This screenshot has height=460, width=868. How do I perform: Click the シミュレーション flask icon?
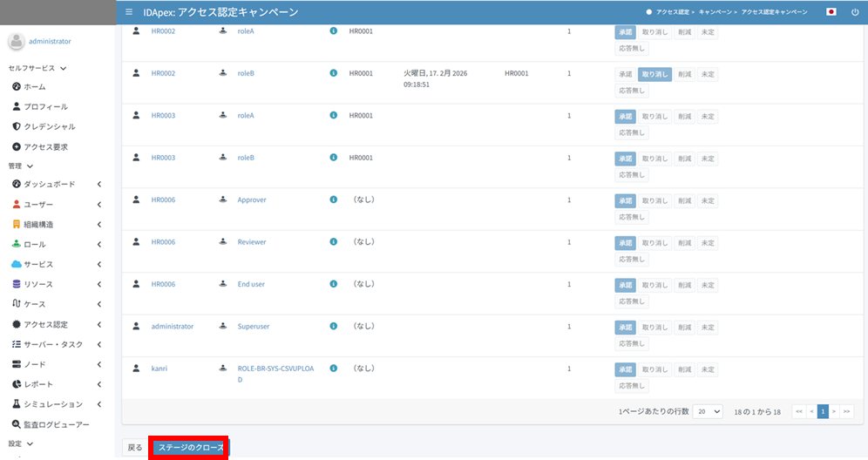[x=17, y=404]
